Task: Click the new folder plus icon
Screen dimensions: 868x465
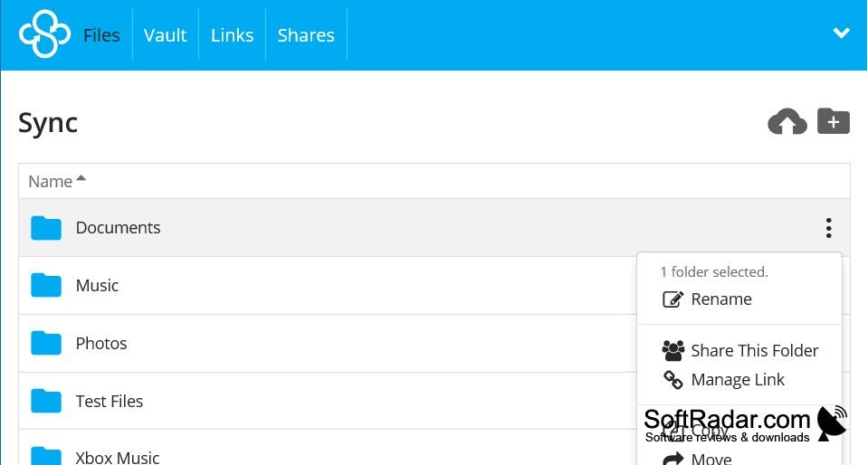Action: click(x=833, y=121)
